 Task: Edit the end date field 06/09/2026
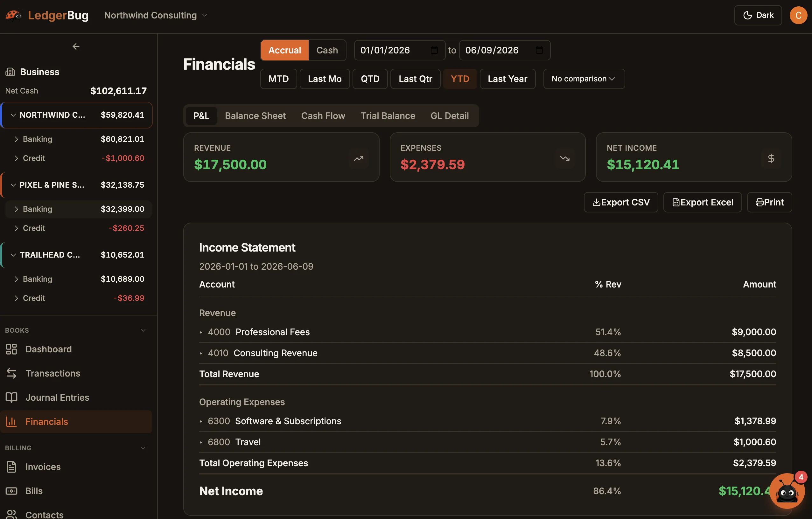click(504, 50)
